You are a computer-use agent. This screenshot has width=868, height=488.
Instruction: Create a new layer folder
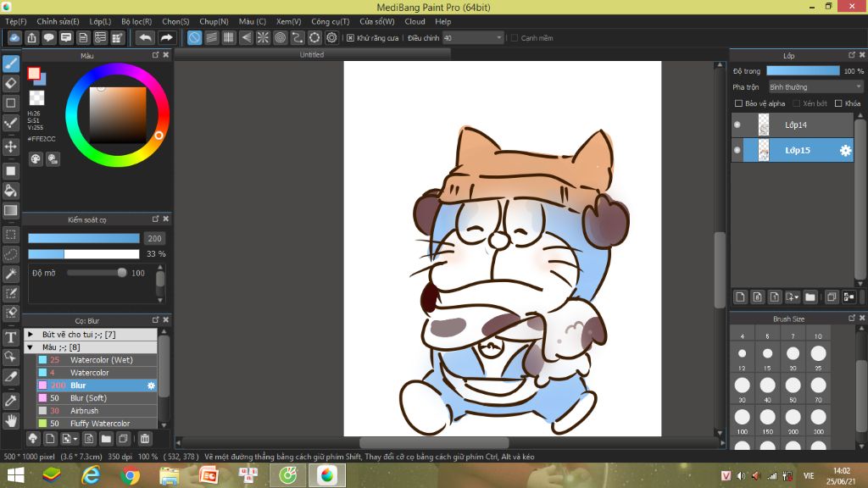pyautogui.click(x=810, y=297)
